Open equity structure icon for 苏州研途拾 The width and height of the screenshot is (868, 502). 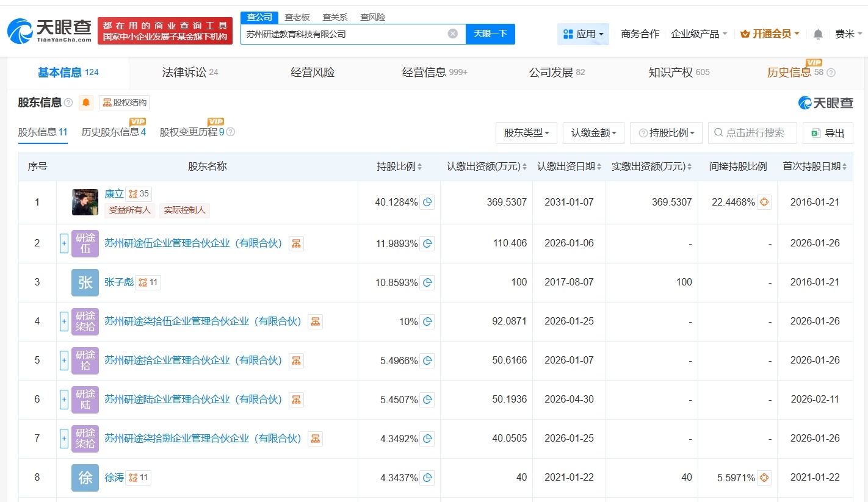296,360
